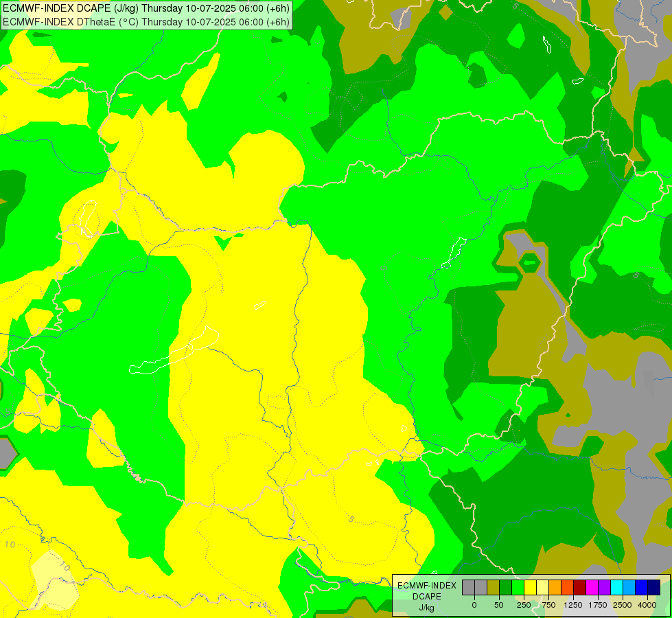Select the bright green legend swatch
672x618 pixels.
coord(518,587)
